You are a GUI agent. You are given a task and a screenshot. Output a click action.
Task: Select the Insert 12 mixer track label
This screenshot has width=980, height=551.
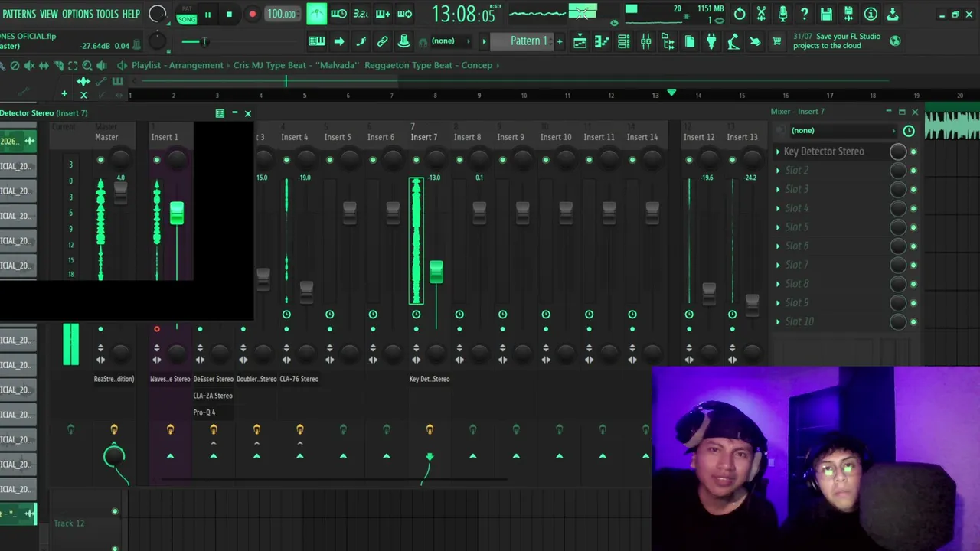[699, 137]
